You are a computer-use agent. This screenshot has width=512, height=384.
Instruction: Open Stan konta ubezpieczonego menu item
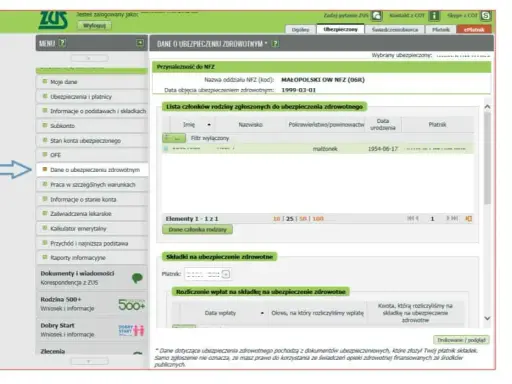tap(92, 140)
